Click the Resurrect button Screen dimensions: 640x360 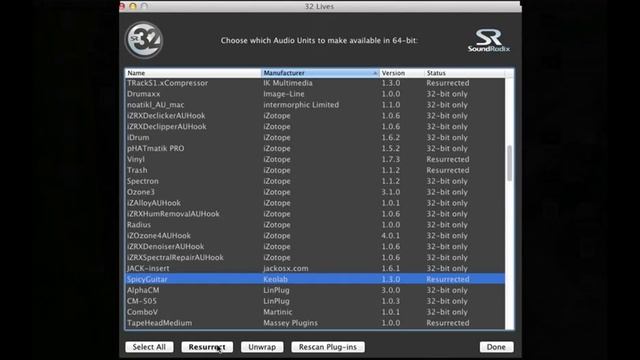coord(207,347)
